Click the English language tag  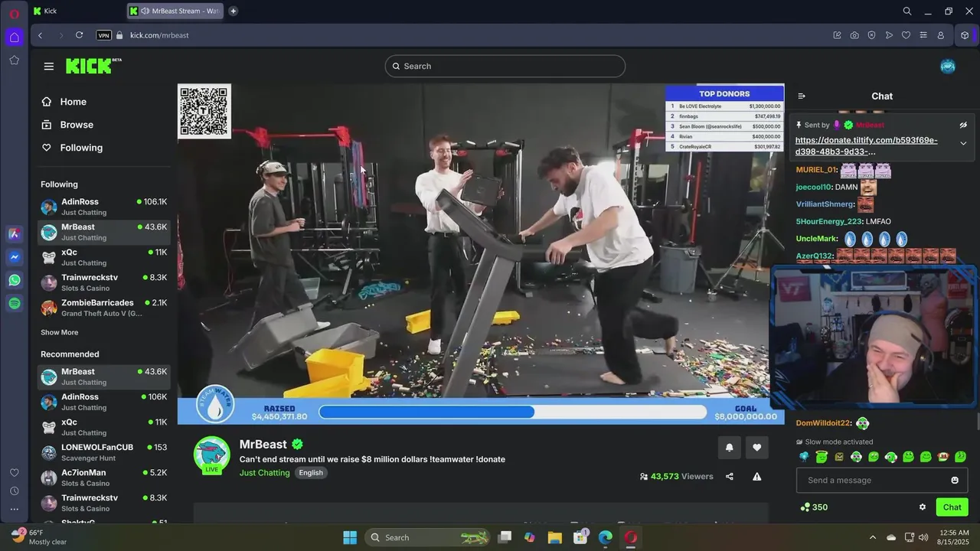coord(311,473)
